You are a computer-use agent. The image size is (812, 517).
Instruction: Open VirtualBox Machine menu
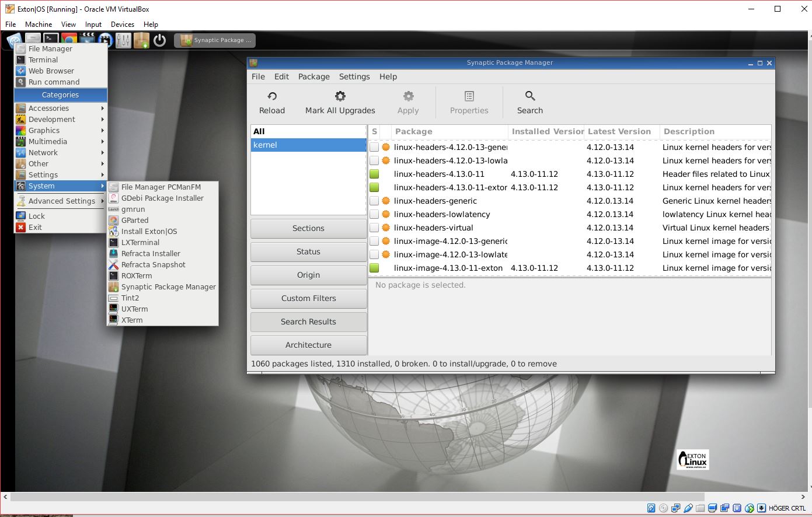point(39,25)
